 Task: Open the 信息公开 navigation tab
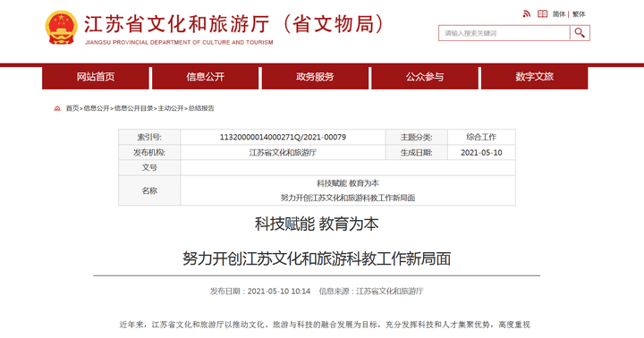pyautogui.click(x=205, y=77)
